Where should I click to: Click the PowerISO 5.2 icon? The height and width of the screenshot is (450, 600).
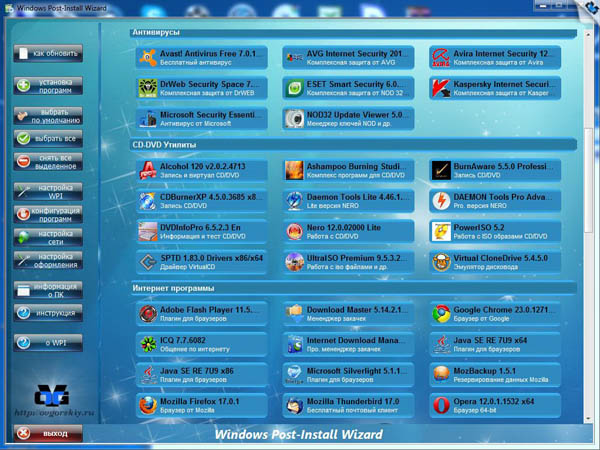(x=441, y=232)
